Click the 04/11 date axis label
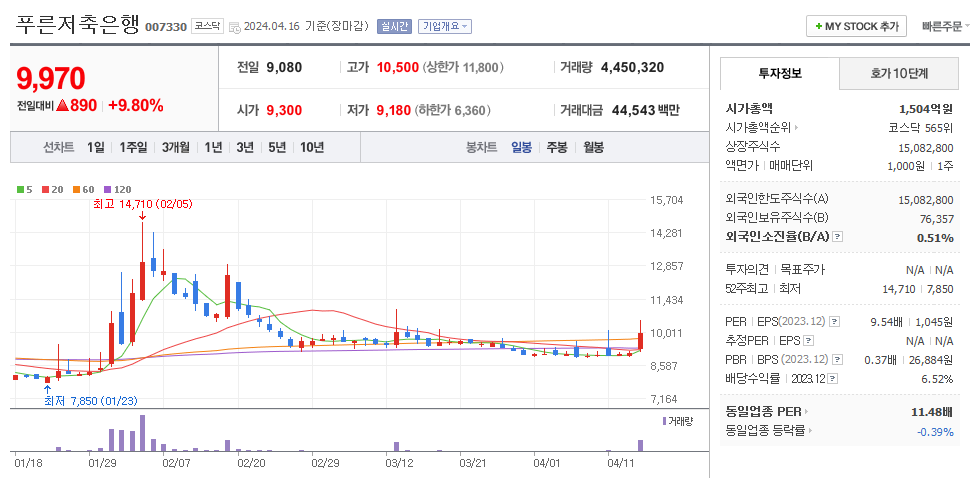 621,464
